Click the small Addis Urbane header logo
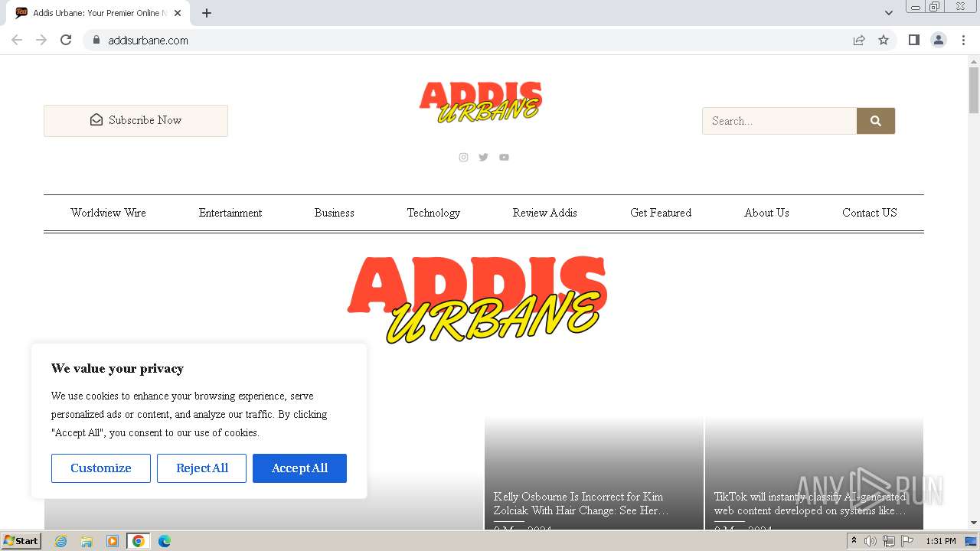The height and width of the screenshot is (551, 980). click(x=481, y=103)
